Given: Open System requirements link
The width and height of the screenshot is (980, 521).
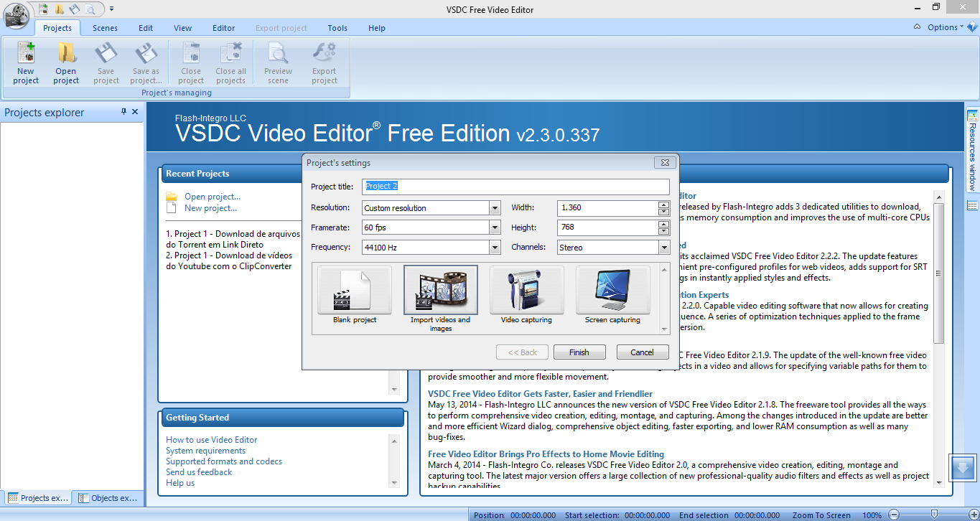Looking at the screenshot, I should coord(205,451).
